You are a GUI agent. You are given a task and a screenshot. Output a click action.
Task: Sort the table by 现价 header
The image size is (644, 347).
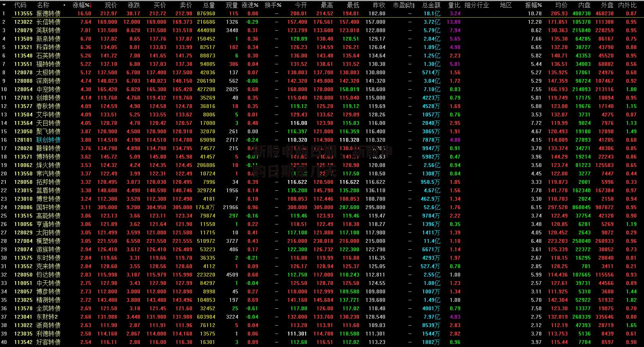(111, 5)
